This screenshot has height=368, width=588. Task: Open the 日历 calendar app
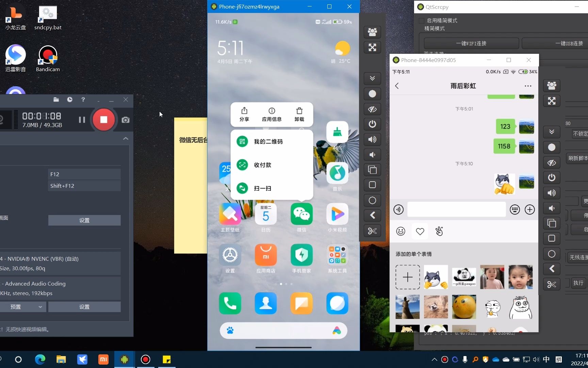point(266,214)
